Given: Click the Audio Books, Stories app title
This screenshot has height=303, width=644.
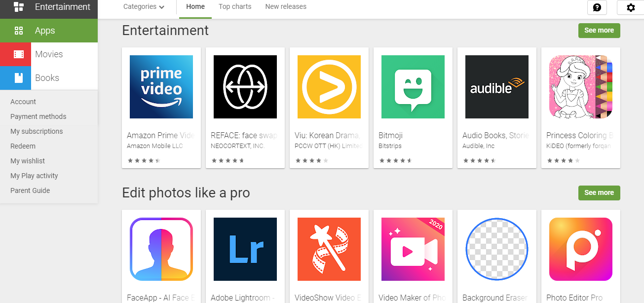Looking at the screenshot, I should coord(496,135).
